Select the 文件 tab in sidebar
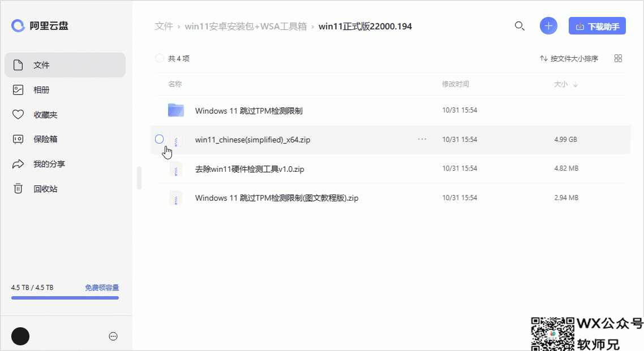Image resolution: width=644 pixels, height=351 pixels. coord(65,65)
